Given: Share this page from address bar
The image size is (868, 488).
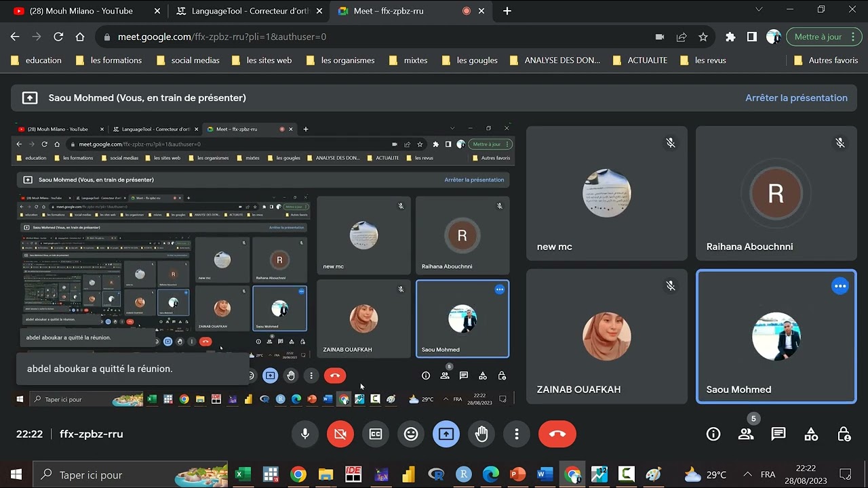Looking at the screenshot, I should click(682, 37).
